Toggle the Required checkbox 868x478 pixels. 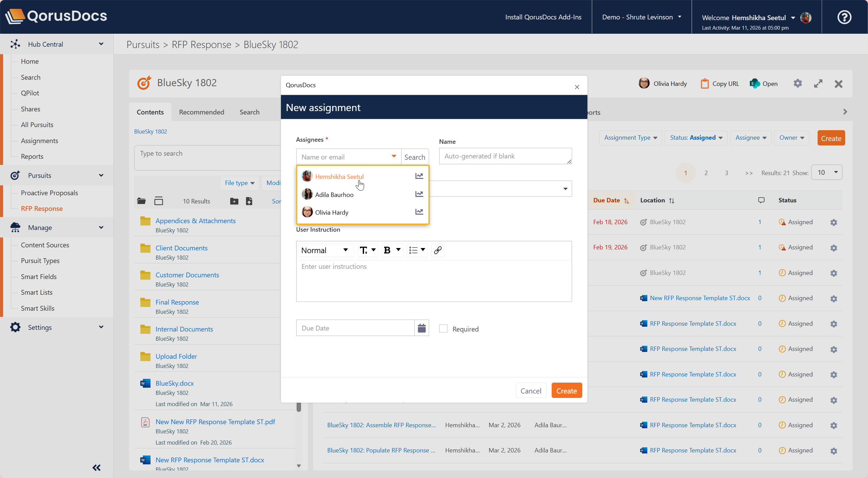(443, 328)
